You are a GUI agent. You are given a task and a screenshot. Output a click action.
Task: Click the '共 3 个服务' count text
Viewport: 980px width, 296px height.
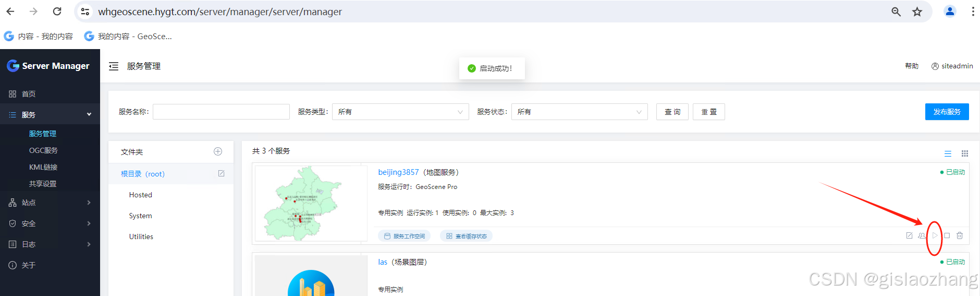click(271, 151)
